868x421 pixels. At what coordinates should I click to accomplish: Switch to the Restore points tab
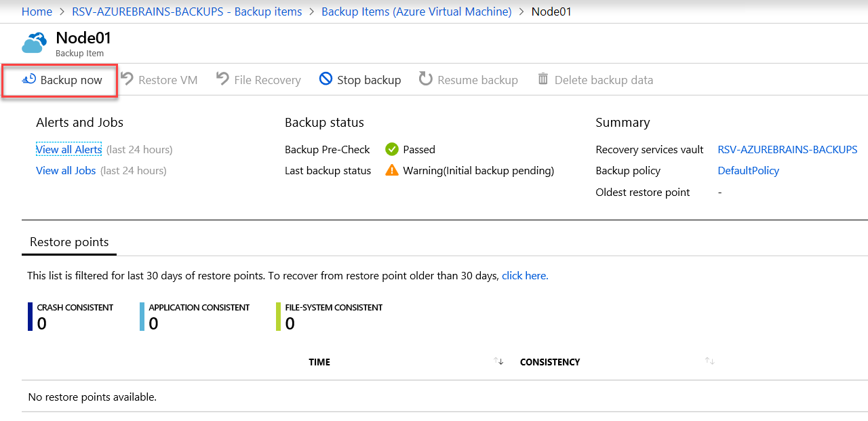[x=69, y=241]
